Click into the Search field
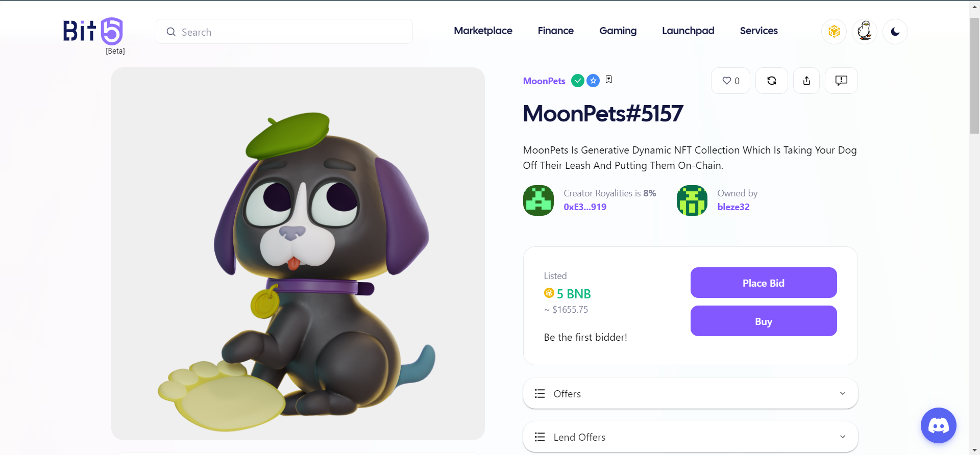Screen dimensions: 980x455 click(x=291, y=32)
